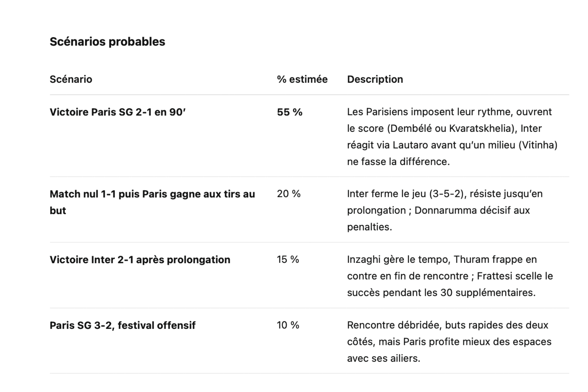Click the 'Description' column header
The width and height of the screenshot is (588, 392).
pos(375,79)
